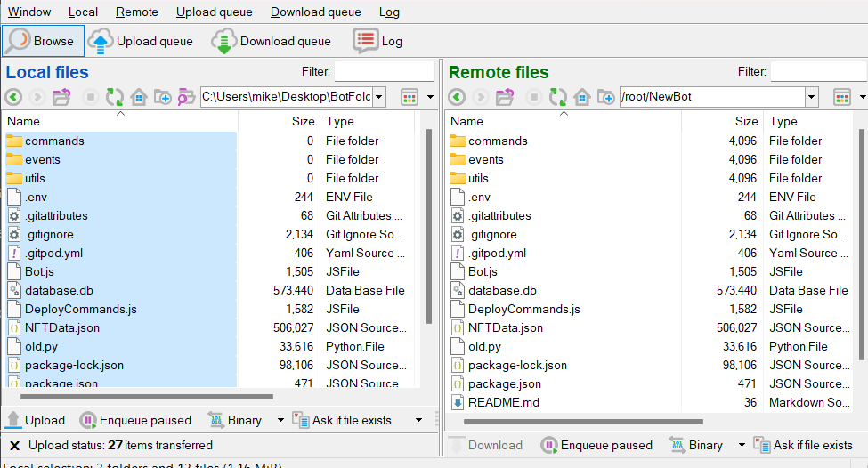Click the Upload button

[36, 420]
